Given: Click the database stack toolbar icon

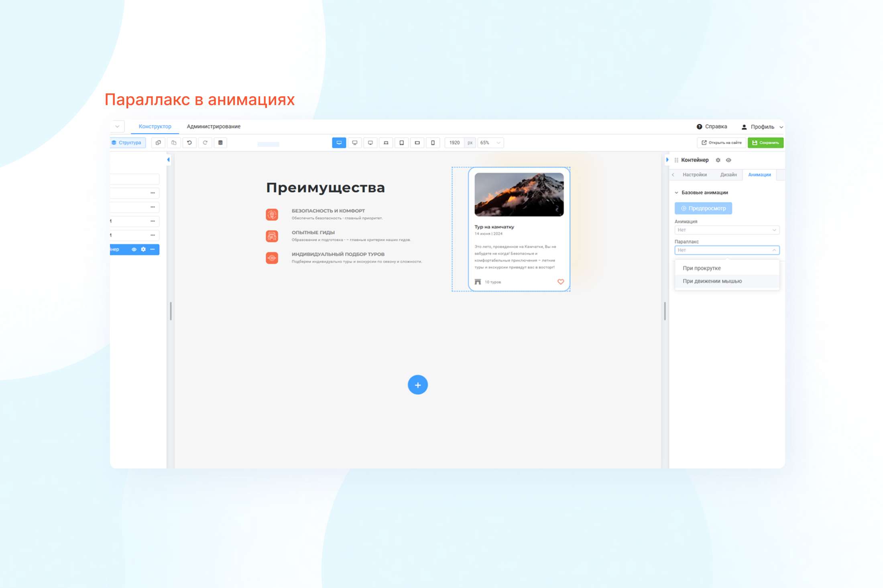Looking at the screenshot, I should [x=220, y=143].
